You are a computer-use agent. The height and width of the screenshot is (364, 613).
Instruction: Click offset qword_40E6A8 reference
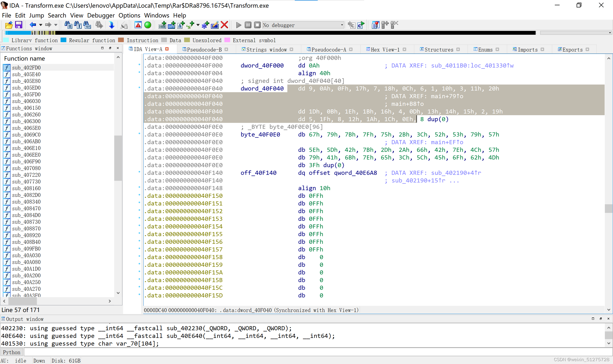point(343,173)
